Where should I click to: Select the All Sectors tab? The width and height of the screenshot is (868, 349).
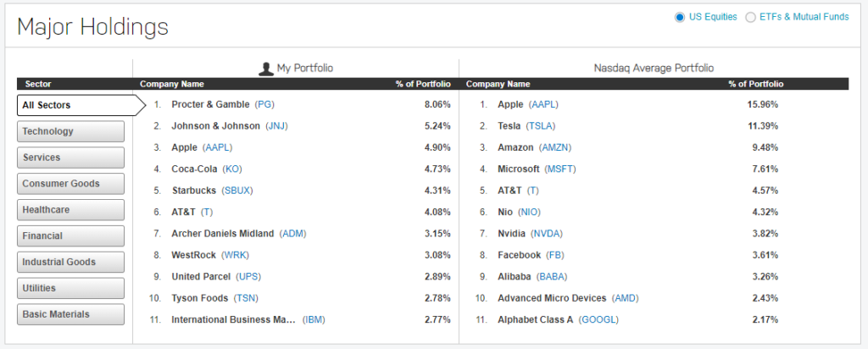click(x=81, y=105)
